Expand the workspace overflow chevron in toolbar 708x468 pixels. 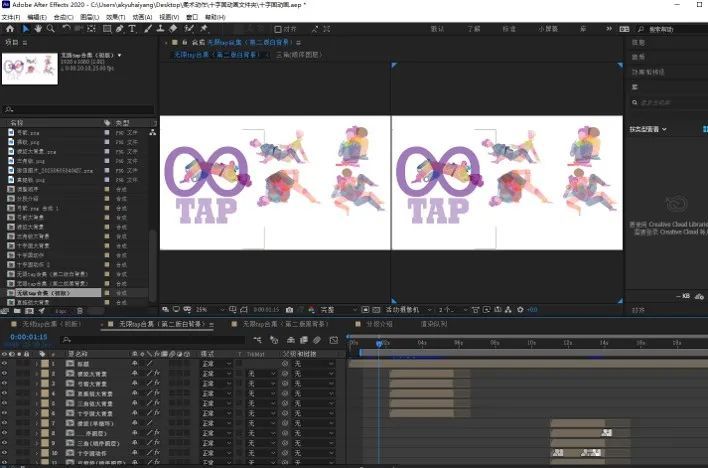point(609,29)
